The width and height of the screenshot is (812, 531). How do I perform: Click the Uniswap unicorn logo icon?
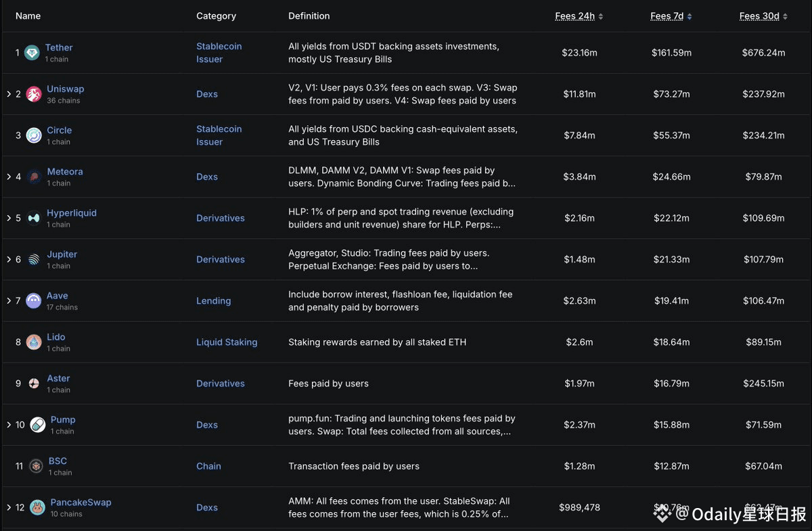tap(34, 94)
